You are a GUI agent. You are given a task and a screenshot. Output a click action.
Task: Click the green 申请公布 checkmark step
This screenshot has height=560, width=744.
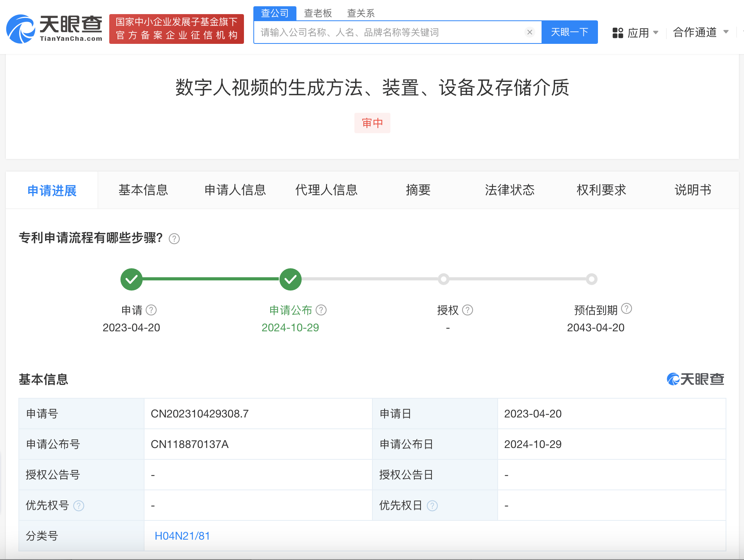(291, 279)
